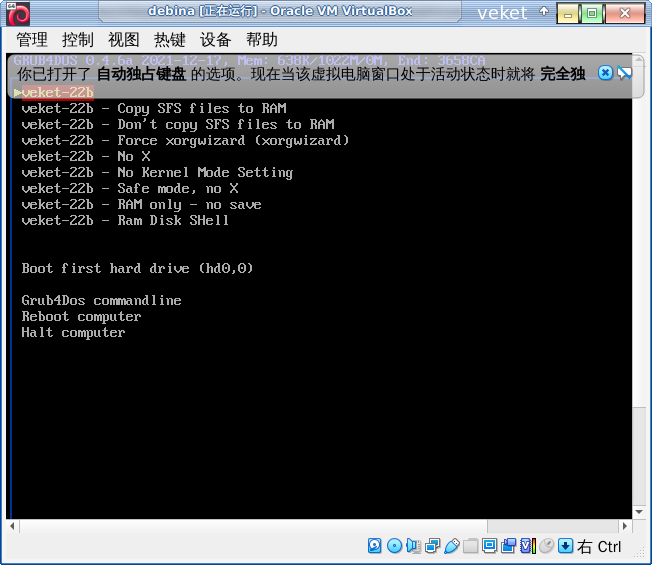This screenshot has height=565, width=652.
Task: Click the horizontal scrollbar right arrow
Action: click(625, 526)
